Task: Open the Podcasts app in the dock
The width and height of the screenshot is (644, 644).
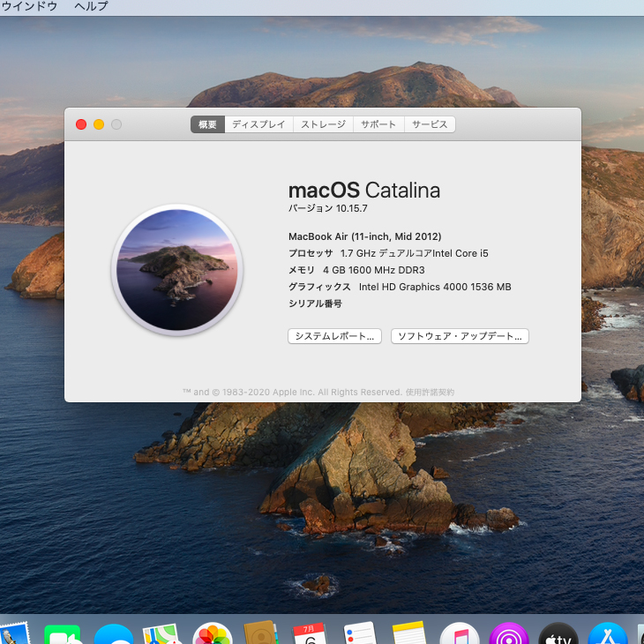Action: 509,635
